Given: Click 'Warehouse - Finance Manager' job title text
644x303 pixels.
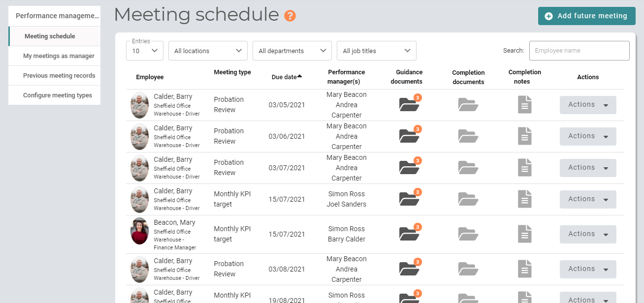Looking at the screenshot, I should pos(175,243).
